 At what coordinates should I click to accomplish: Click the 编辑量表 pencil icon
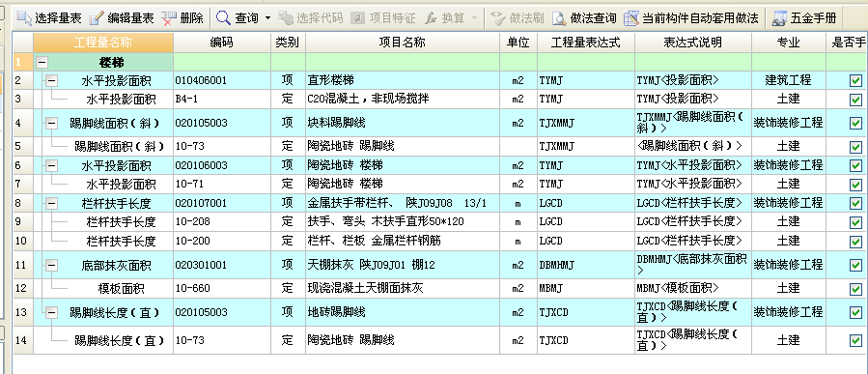(x=96, y=18)
